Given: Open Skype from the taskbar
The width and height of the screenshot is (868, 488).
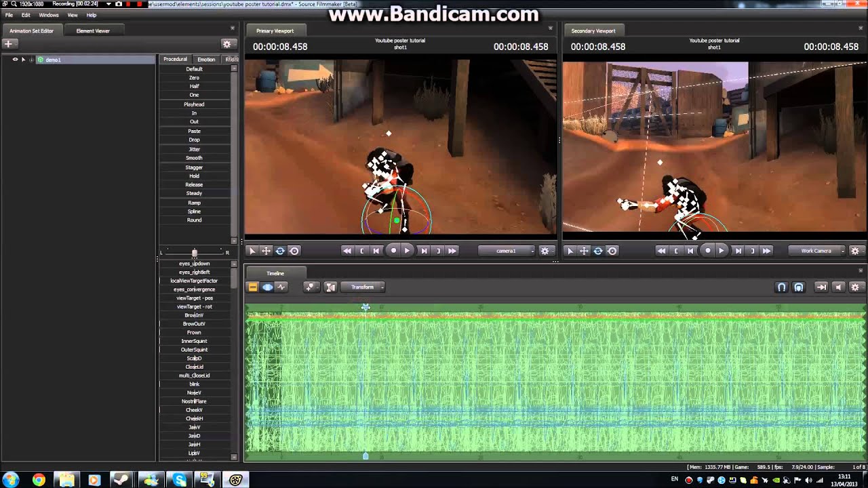Looking at the screenshot, I should click(180, 480).
